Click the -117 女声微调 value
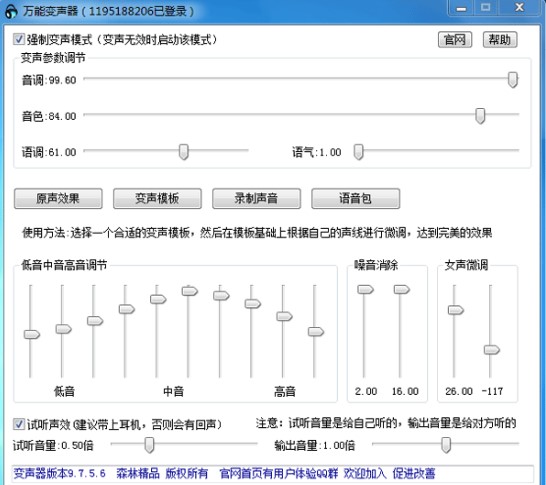Screen dimensions: 546x485 pyautogui.click(x=492, y=391)
